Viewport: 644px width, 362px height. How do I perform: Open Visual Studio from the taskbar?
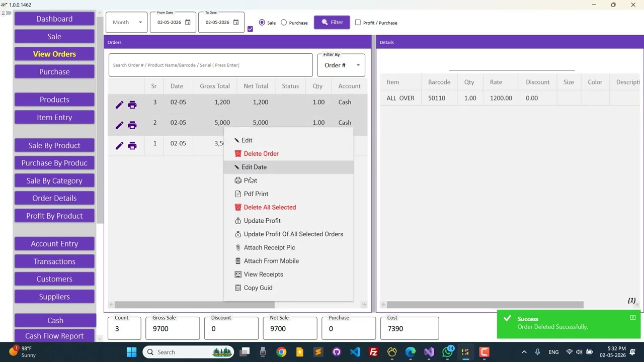click(x=429, y=352)
